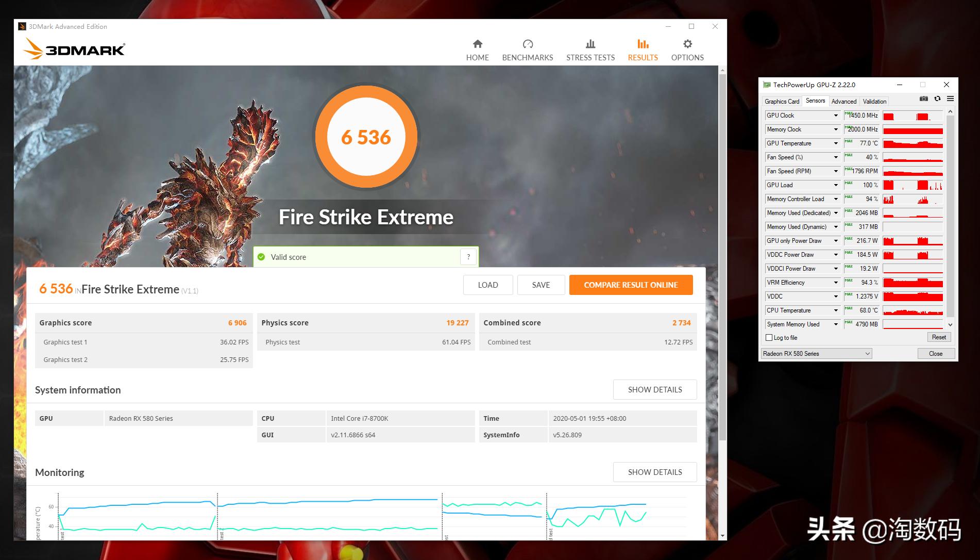Viewport: 980px width, 560px height.
Task: Click the 3DMark scrollbar up arrow
Action: 722,70
